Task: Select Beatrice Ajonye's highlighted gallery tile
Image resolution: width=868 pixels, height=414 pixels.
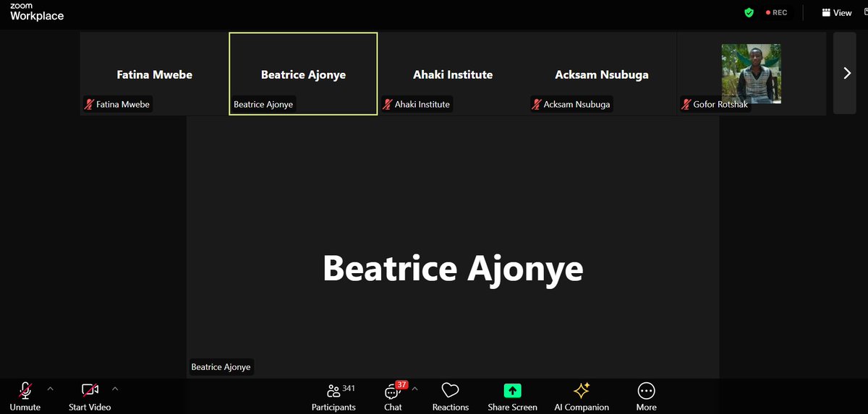Action: 303,73
